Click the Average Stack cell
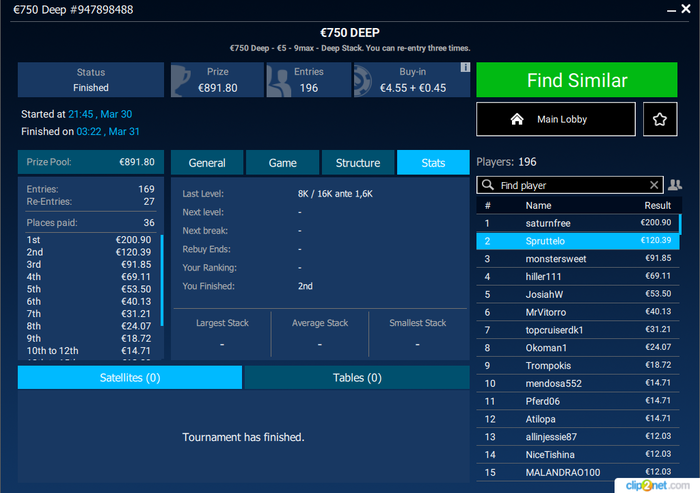 coord(320,334)
